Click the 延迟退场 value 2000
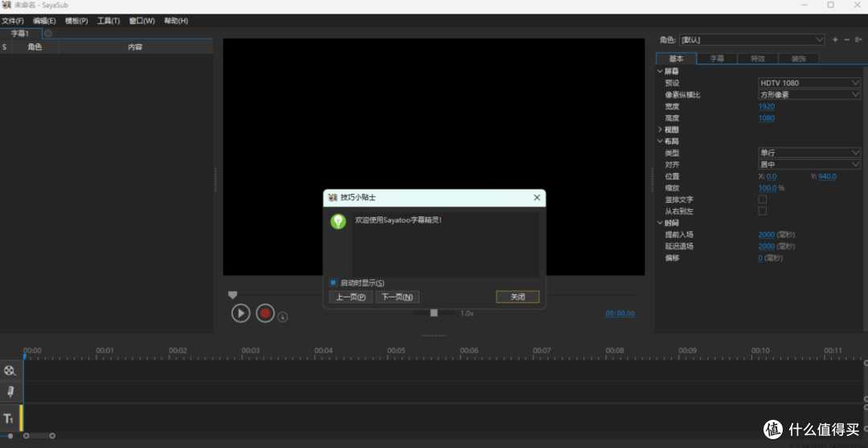Image resolution: width=868 pixels, height=448 pixels. tap(767, 246)
